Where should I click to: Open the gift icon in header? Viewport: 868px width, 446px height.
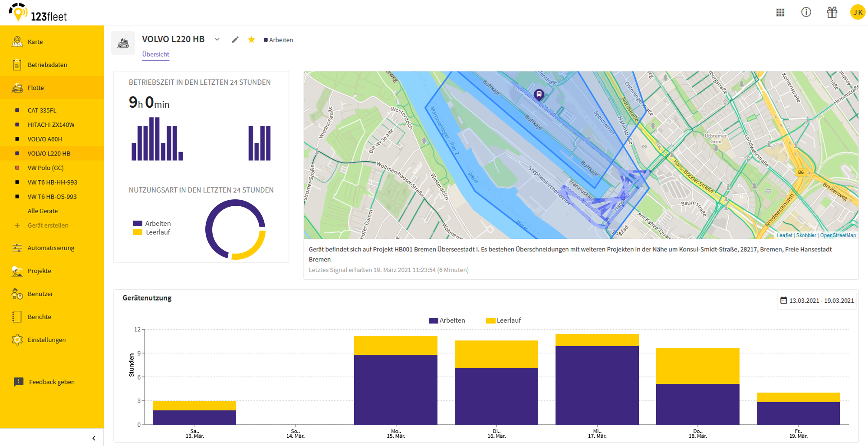point(832,12)
